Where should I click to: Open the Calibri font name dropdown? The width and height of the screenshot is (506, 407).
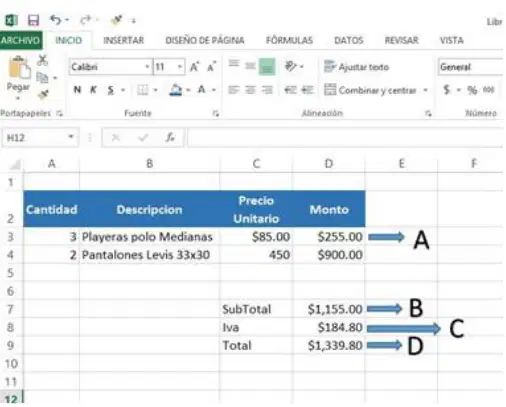[x=147, y=67]
